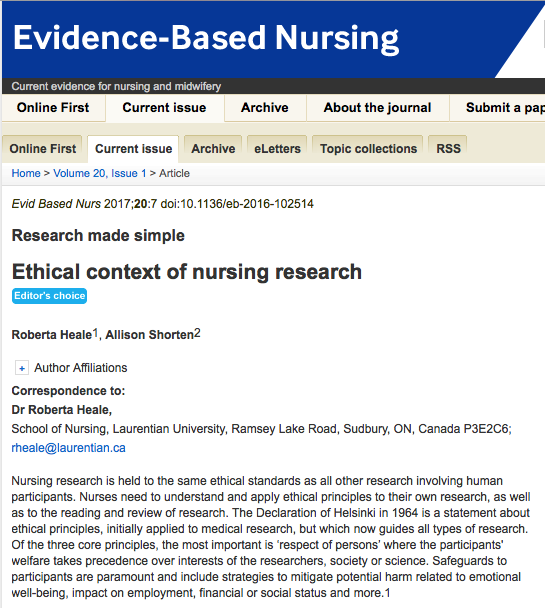Click the Ethical context of nursing research title

(x=187, y=271)
